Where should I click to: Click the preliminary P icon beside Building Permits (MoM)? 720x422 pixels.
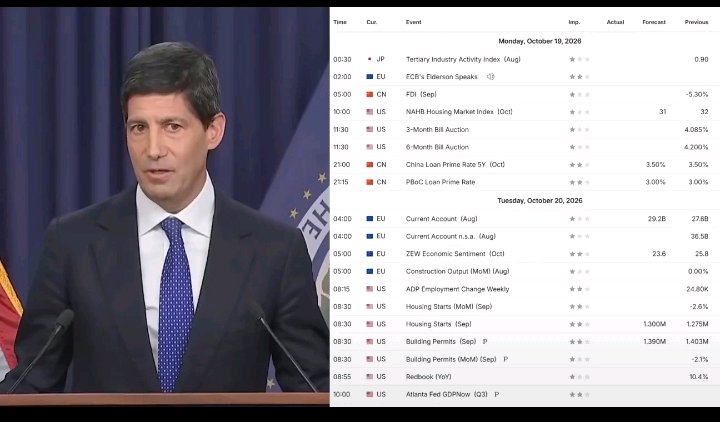click(506, 359)
